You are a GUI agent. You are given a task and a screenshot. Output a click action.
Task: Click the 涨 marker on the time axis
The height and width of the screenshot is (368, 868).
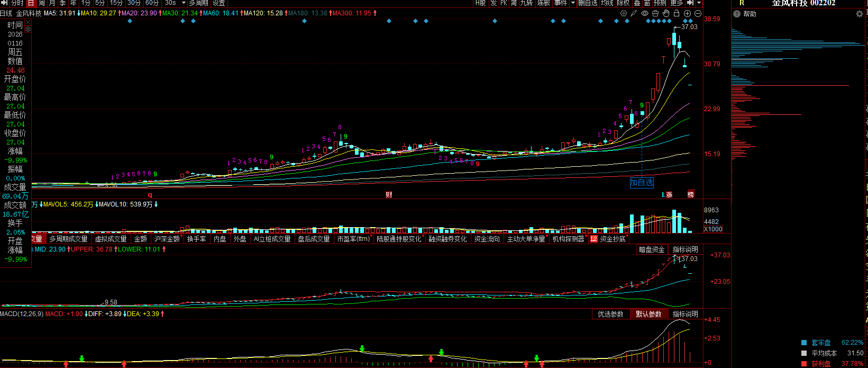tap(669, 195)
